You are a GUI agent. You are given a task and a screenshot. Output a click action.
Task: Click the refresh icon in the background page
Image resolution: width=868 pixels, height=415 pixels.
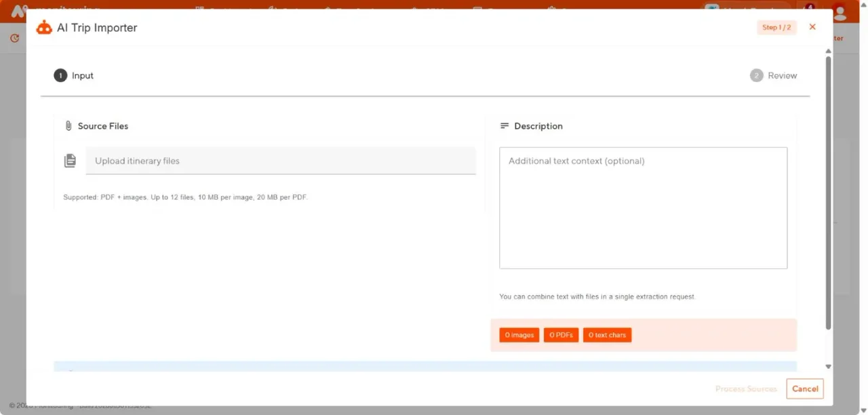click(x=15, y=39)
